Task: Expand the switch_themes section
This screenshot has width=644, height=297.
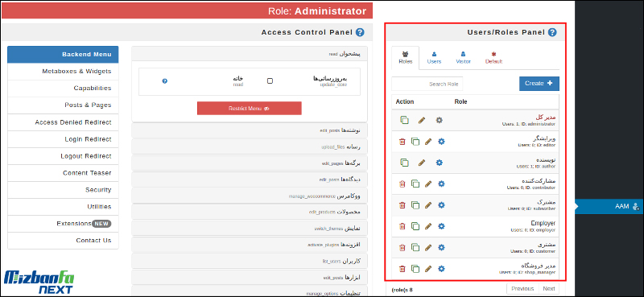Action: tap(250, 229)
